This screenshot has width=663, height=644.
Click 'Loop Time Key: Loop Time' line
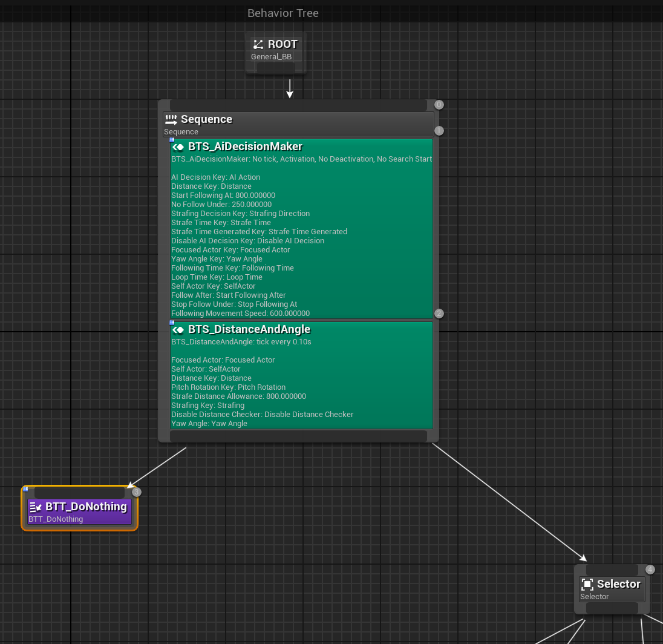tap(217, 277)
